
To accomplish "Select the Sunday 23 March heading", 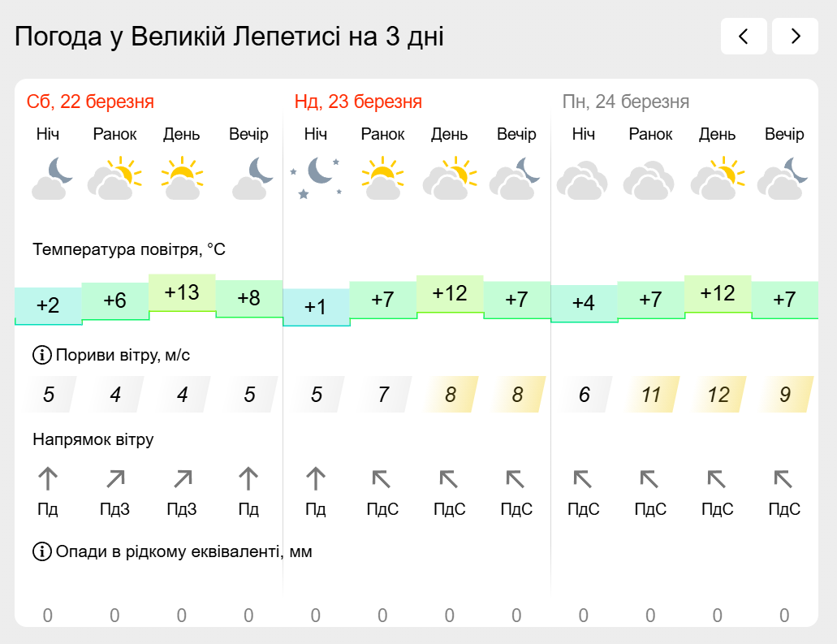I will [358, 102].
